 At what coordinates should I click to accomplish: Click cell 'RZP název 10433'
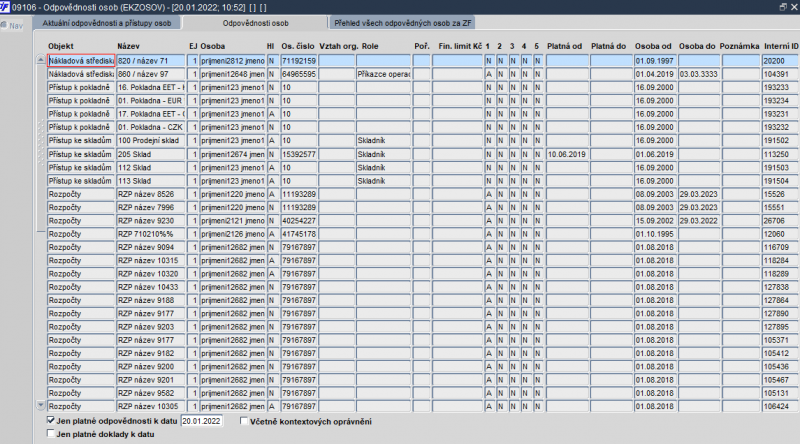tap(151, 287)
